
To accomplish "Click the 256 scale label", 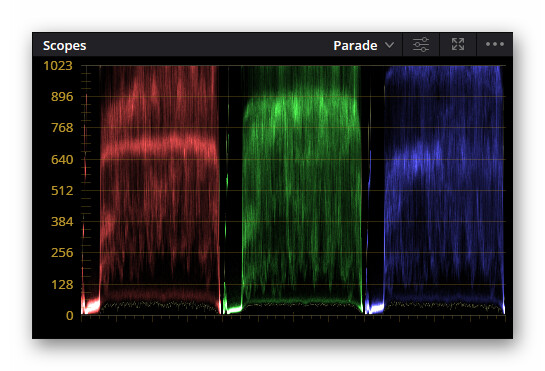I will [62, 252].
